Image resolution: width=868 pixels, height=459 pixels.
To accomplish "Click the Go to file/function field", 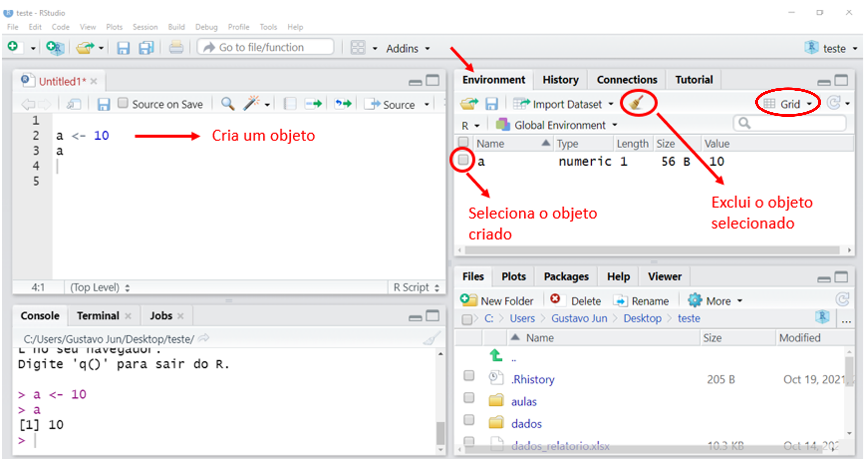I will (266, 48).
